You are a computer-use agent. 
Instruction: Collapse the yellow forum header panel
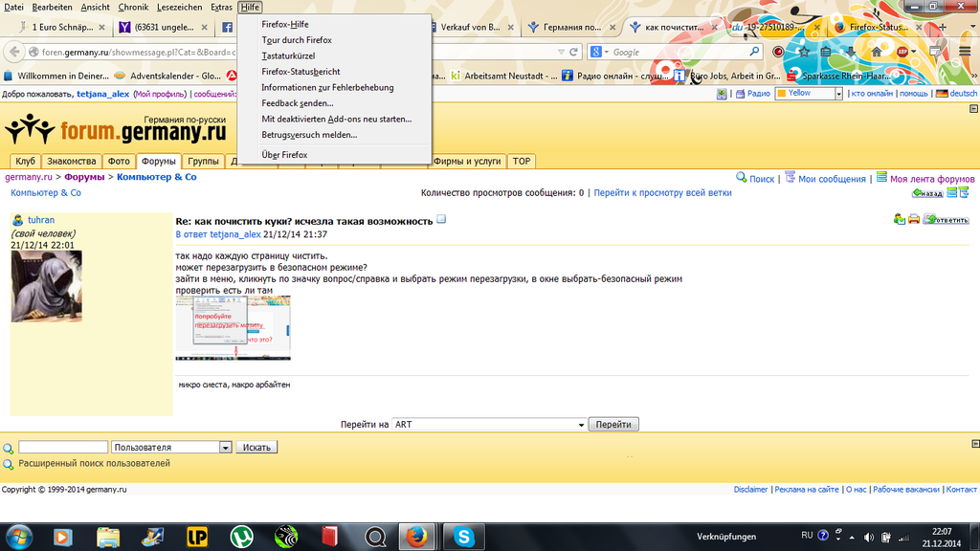point(973,109)
